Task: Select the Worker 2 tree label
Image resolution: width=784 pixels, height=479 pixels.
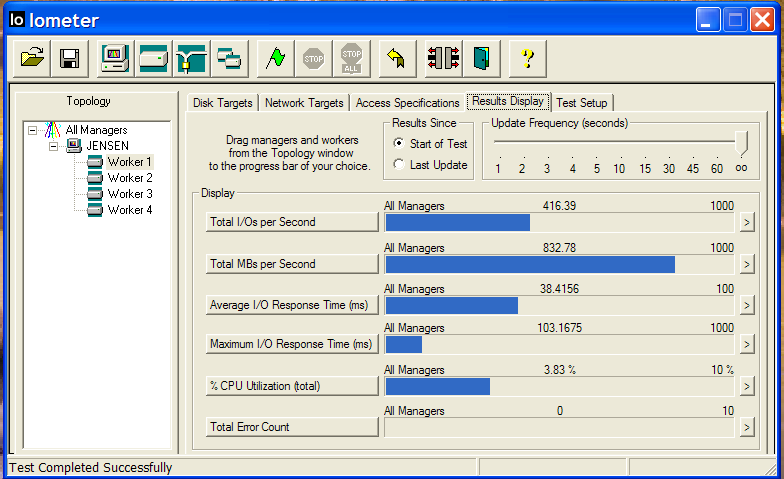Action: 130,178
